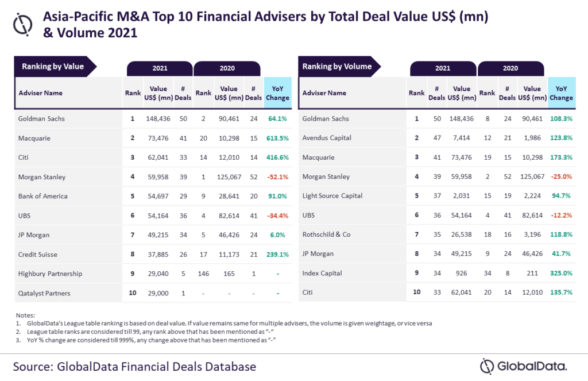Click Avendus Capital adviser name
The height and width of the screenshot is (381, 588).
point(327,138)
